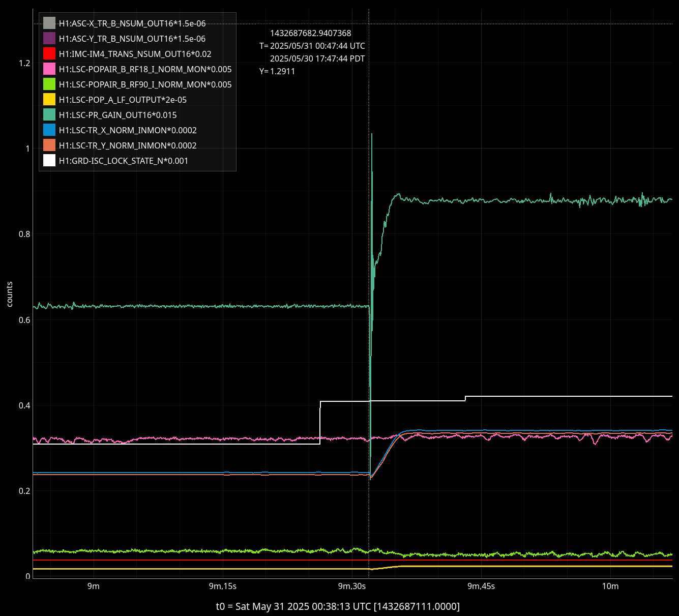
Task: Select legend label H1:LSC-TR_X_NORM_INMON*0.0002
Action: coord(128,130)
